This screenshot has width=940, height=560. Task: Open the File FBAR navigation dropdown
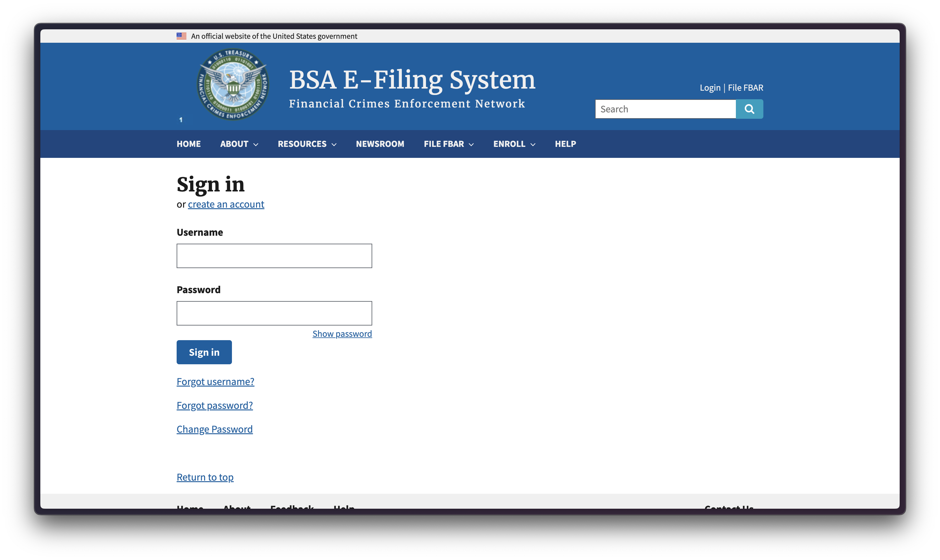coord(448,144)
